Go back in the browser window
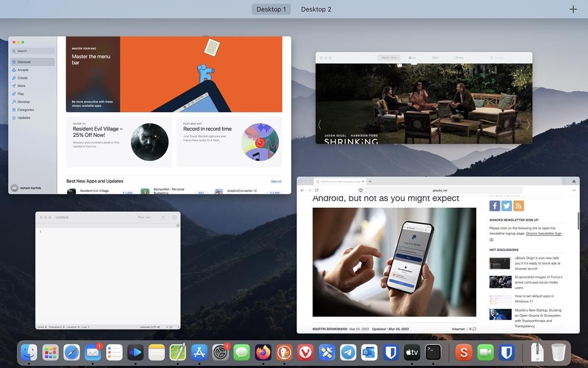The width and height of the screenshot is (588, 368). (x=302, y=190)
